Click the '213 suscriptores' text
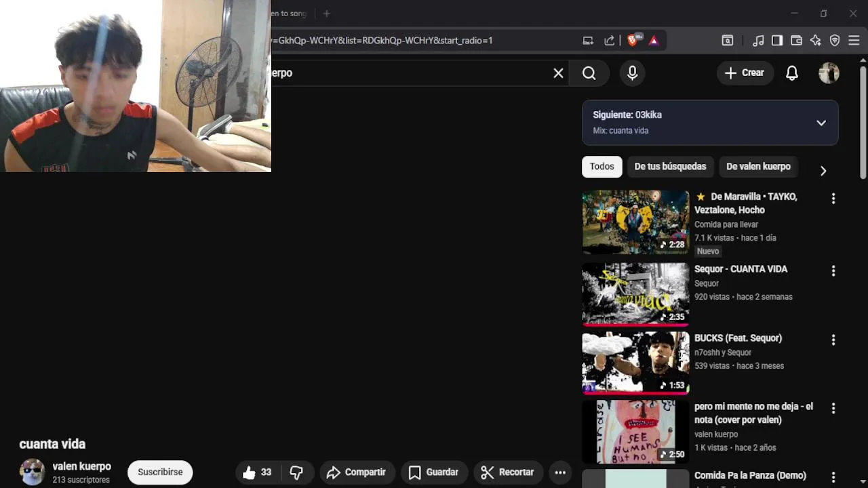Image resolution: width=868 pixels, height=488 pixels. coord(81,480)
